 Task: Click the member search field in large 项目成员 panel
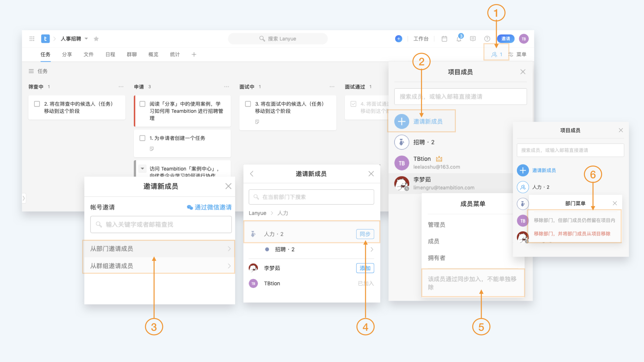coord(461,97)
